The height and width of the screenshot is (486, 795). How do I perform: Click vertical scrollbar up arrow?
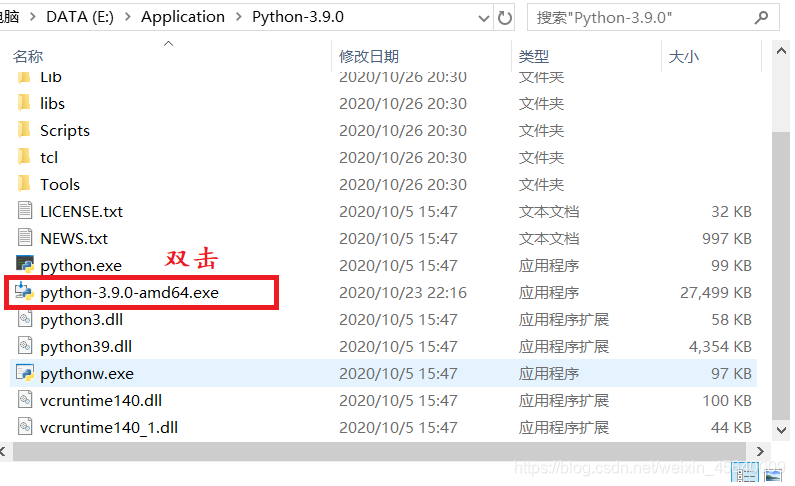(781, 51)
